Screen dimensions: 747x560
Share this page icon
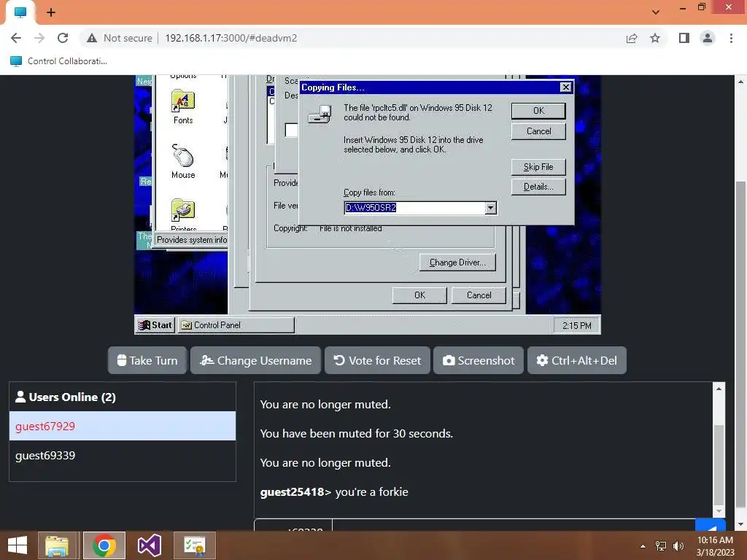[x=632, y=38]
